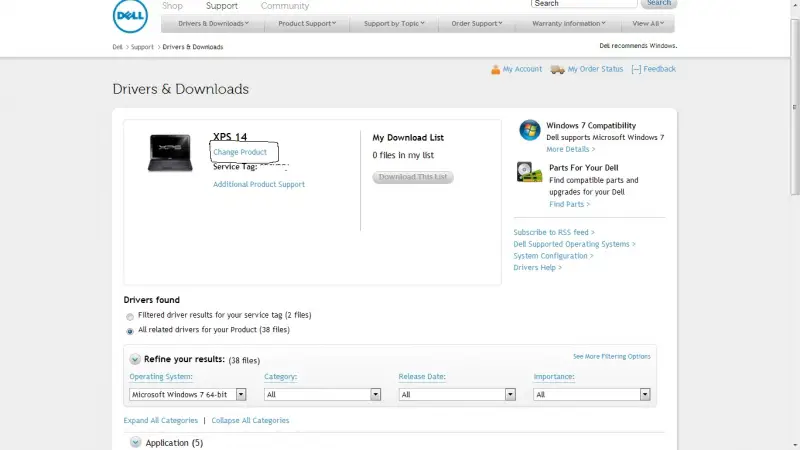This screenshot has height=450, width=800.
Task: Open the Drivers Help link
Action: pyautogui.click(x=537, y=267)
